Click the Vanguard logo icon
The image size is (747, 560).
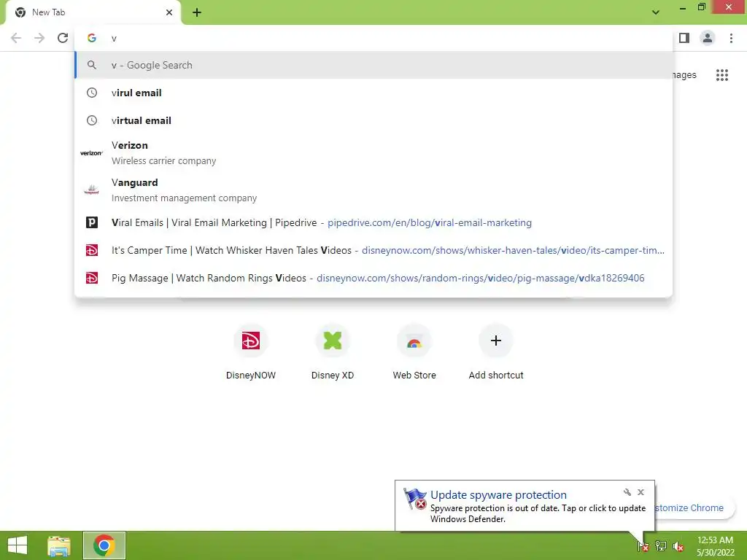click(x=91, y=190)
